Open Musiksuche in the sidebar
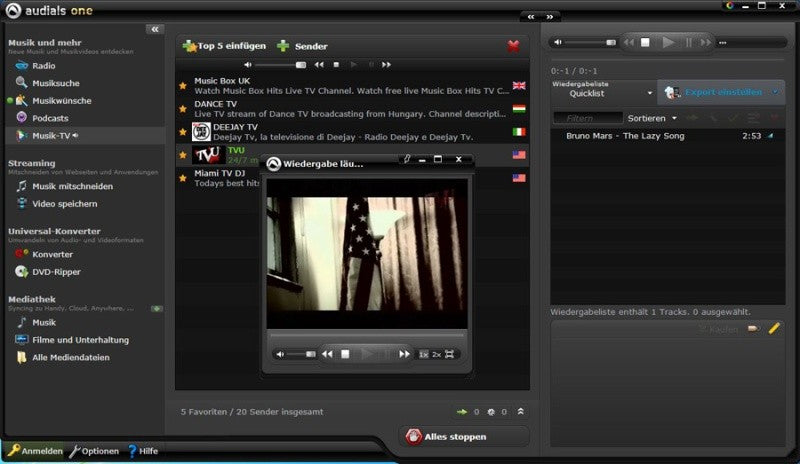800x464 pixels. pos(56,83)
